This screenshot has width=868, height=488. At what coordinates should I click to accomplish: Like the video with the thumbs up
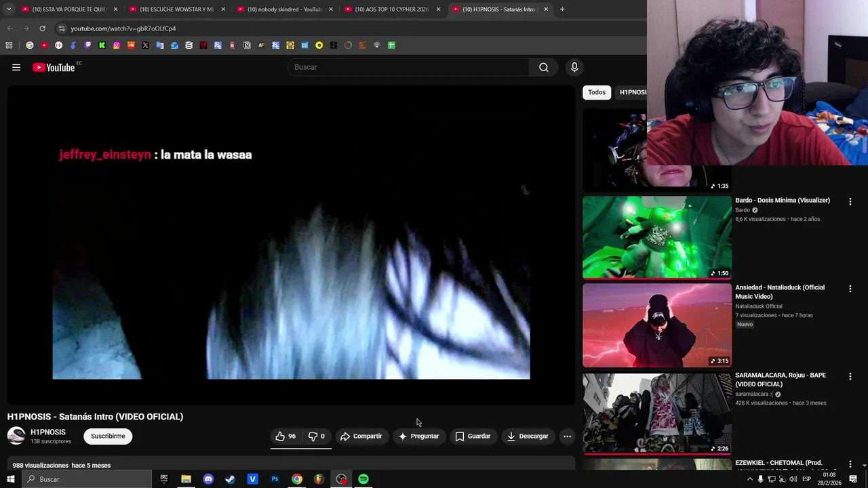click(286, 436)
